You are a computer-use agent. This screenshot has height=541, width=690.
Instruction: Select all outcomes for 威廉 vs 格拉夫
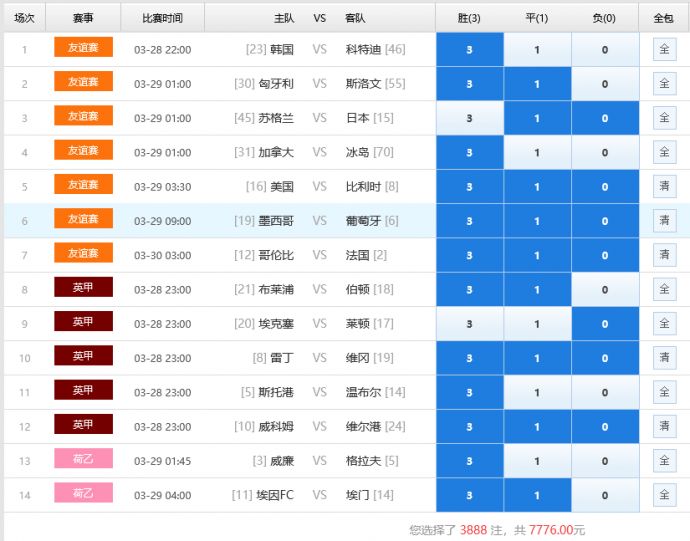click(x=664, y=461)
